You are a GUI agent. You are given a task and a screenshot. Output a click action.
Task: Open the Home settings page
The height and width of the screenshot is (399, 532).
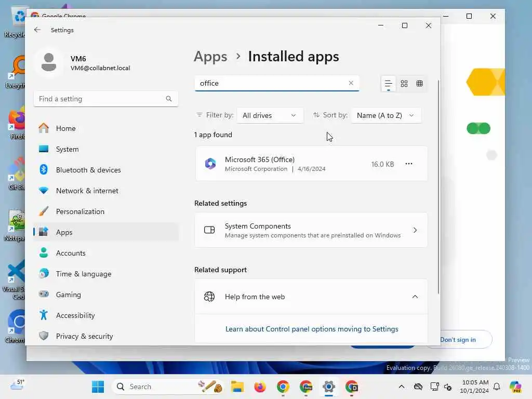[x=106, y=128]
